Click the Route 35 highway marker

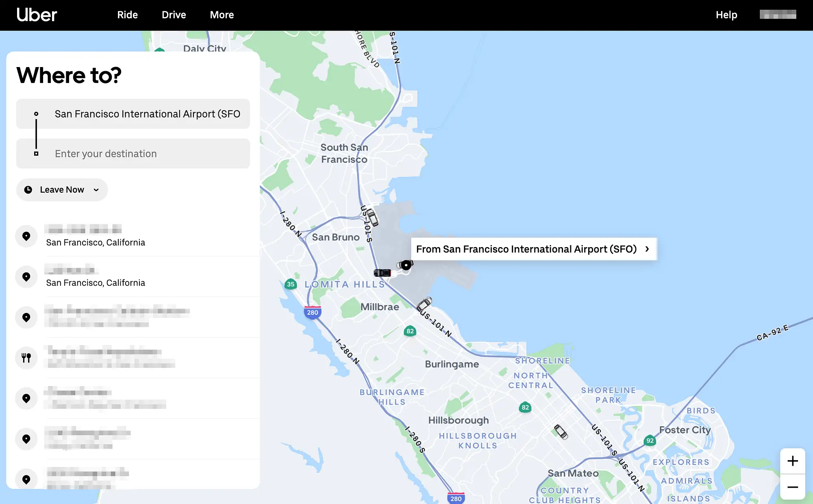[x=291, y=284]
